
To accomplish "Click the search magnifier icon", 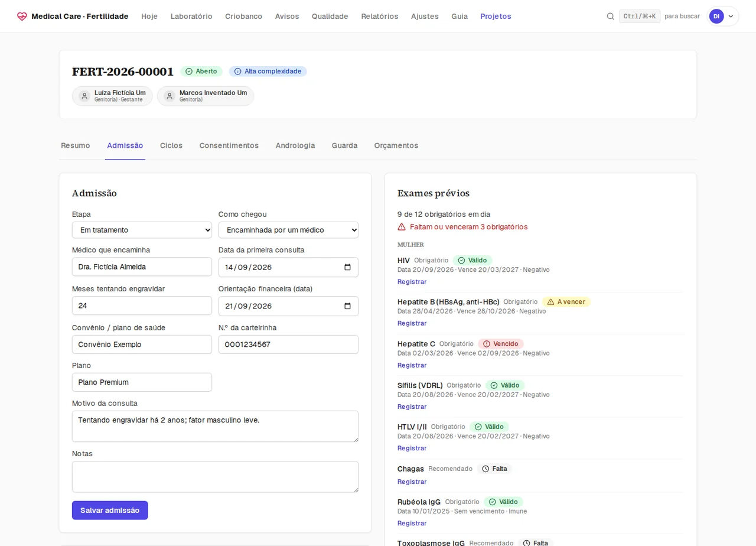I will coord(610,17).
